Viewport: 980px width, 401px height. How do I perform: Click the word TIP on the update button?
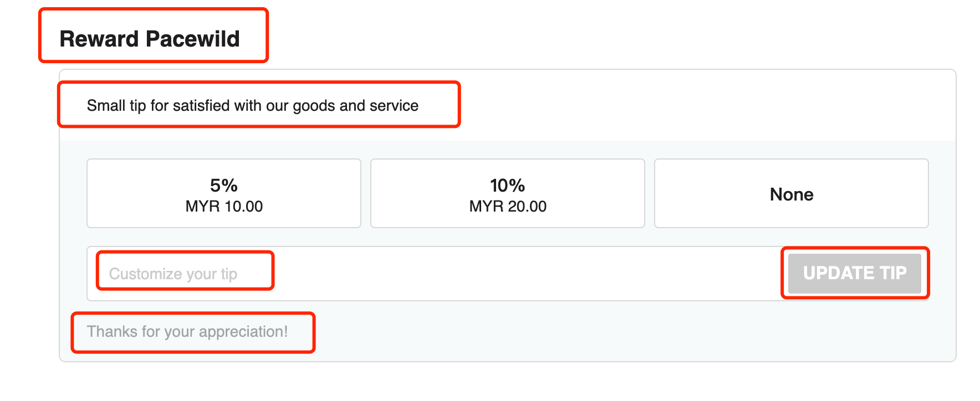(893, 273)
